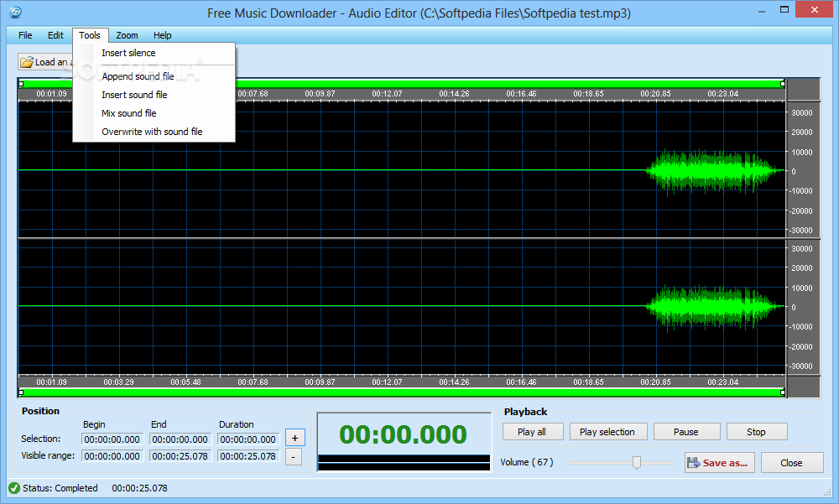Click the Visible range Begin field

(112, 456)
